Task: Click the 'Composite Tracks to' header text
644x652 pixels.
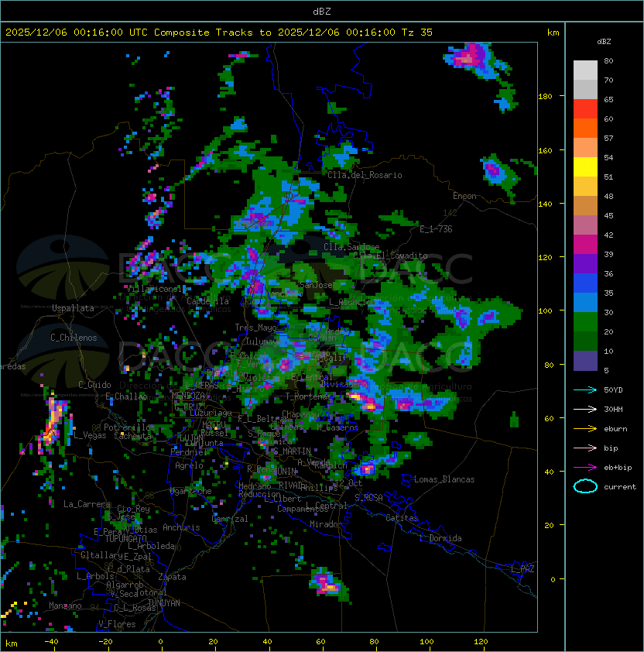Action: pos(212,33)
